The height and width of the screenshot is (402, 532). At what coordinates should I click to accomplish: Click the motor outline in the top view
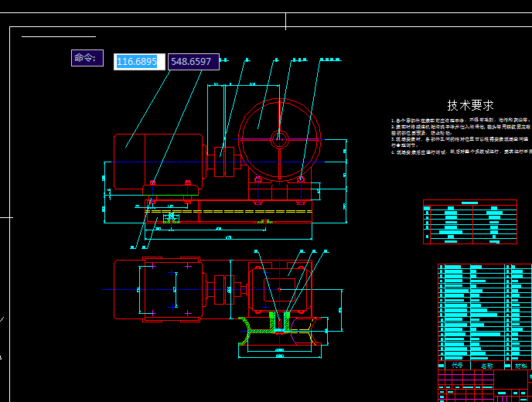click(129, 290)
